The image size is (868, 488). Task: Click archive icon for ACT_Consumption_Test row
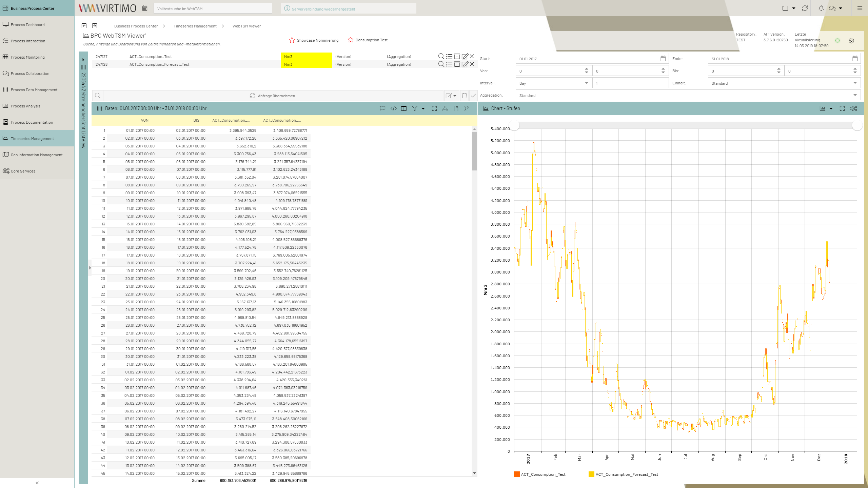[457, 56]
